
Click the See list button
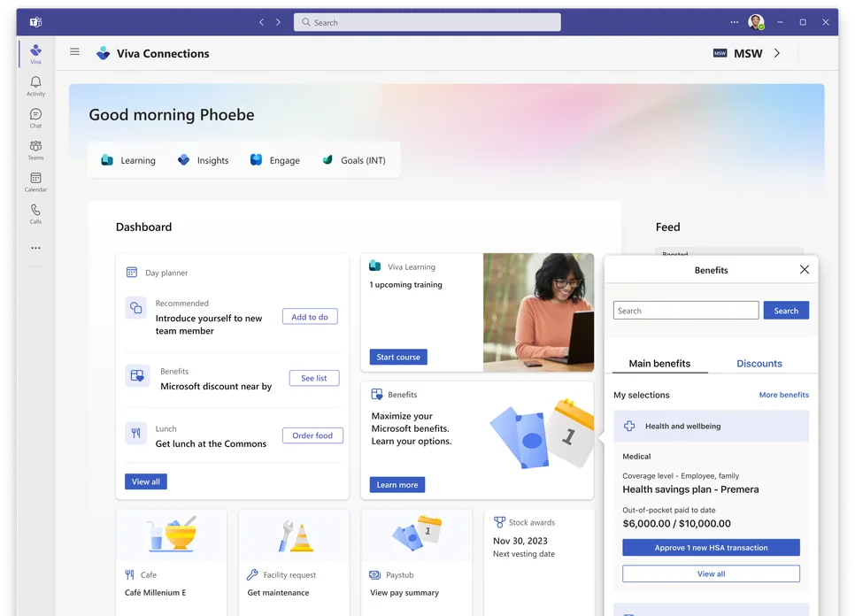coord(314,378)
